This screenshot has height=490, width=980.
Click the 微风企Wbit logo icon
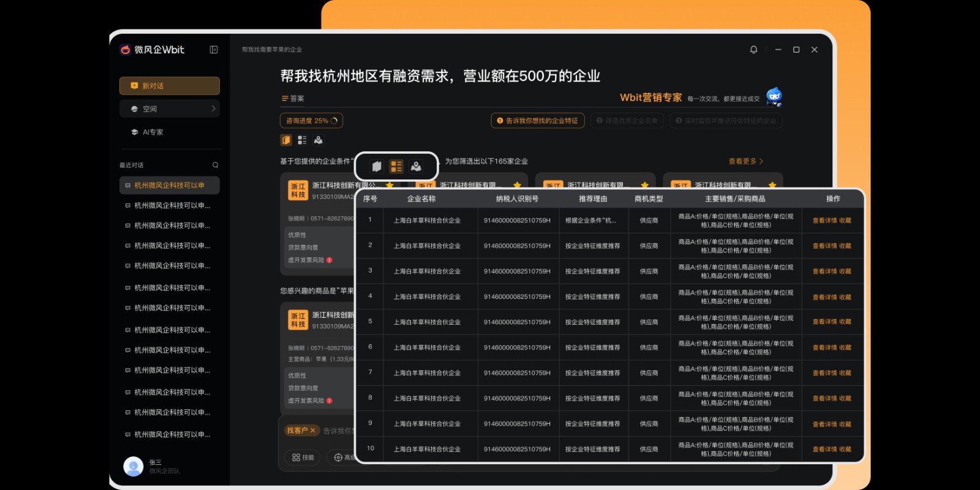126,50
